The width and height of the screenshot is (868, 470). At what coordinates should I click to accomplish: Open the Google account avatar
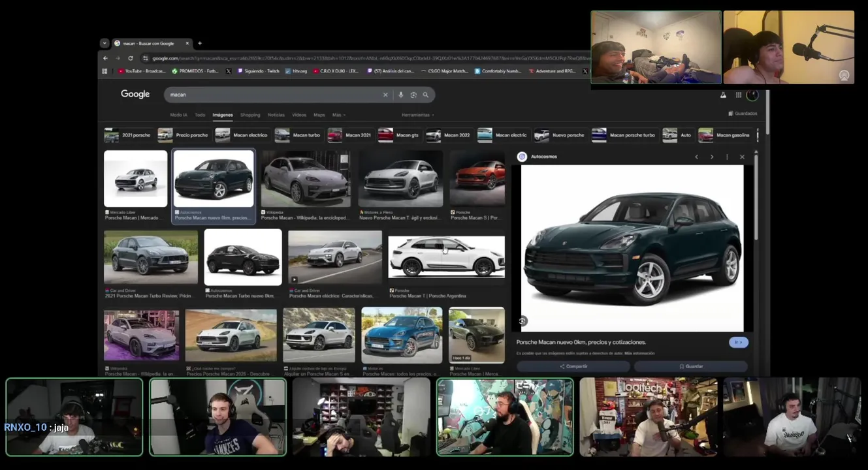pyautogui.click(x=752, y=95)
